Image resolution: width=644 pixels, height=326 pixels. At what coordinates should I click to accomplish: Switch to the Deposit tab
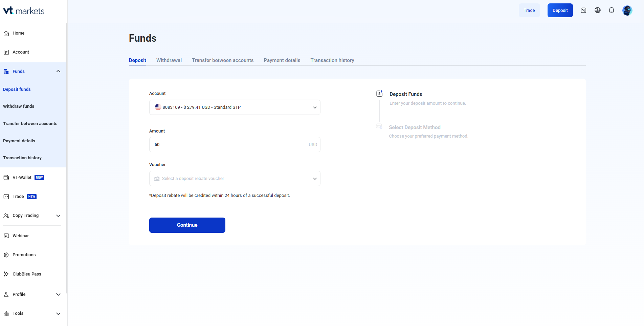pyautogui.click(x=137, y=60)
